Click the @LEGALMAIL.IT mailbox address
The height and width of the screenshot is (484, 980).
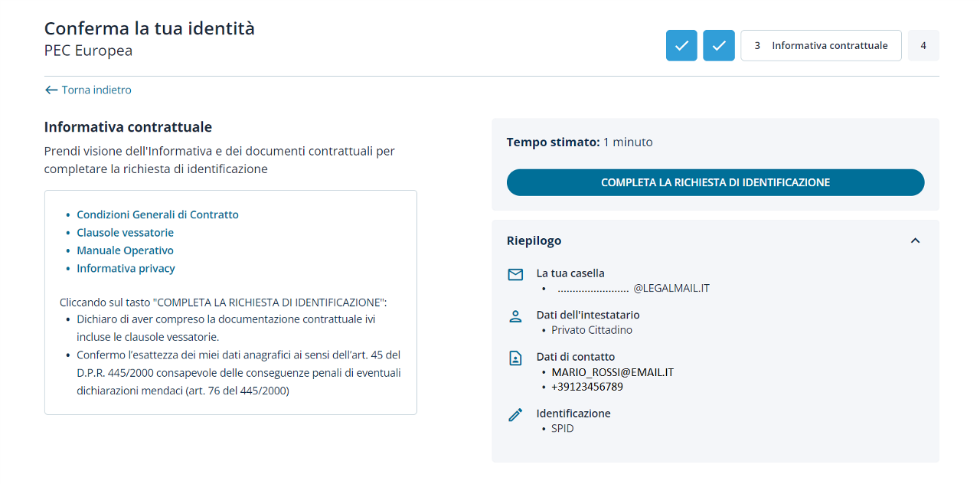coord(671,289)
